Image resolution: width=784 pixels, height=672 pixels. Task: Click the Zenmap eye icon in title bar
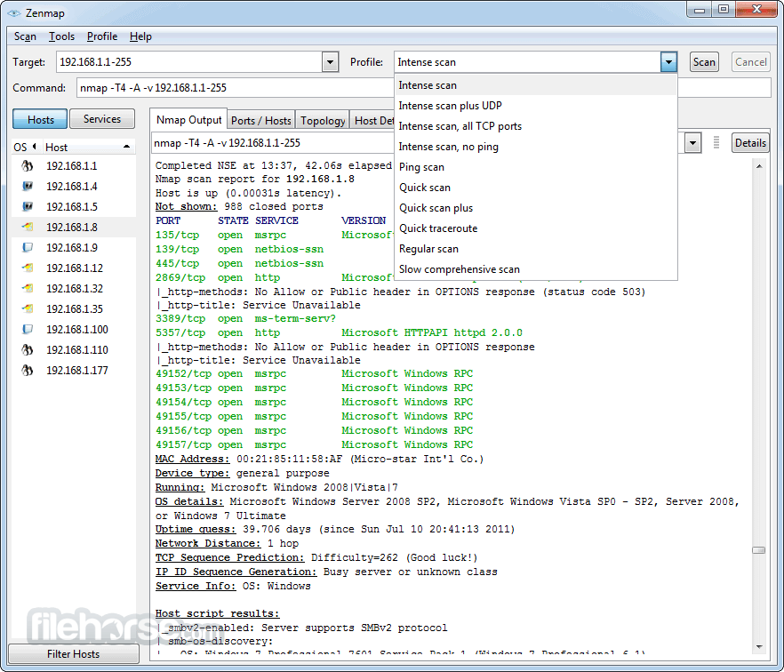pyautogui.click(x=14, y=13)
